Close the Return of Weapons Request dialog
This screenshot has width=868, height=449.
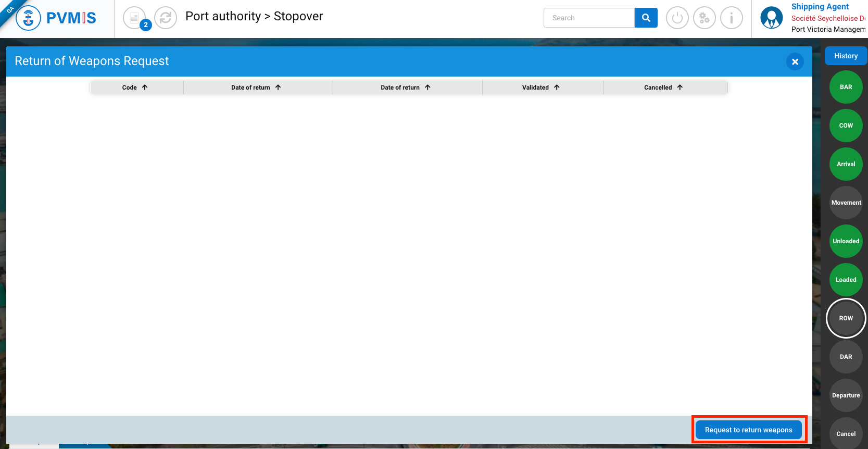coord(795,61)
